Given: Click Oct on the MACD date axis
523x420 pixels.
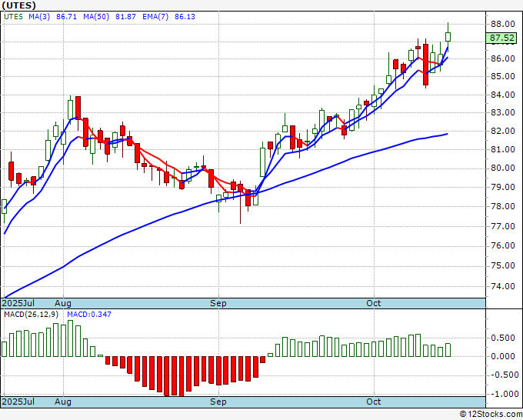Looking at the screenshot, I should click(x=374, y=402).
